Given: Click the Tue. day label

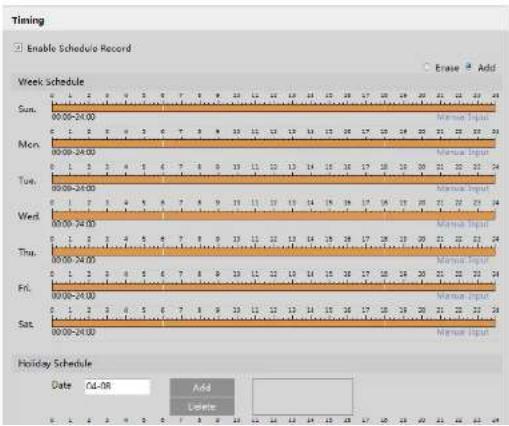Looking at the screenshot, I should [x=27, y=181].
